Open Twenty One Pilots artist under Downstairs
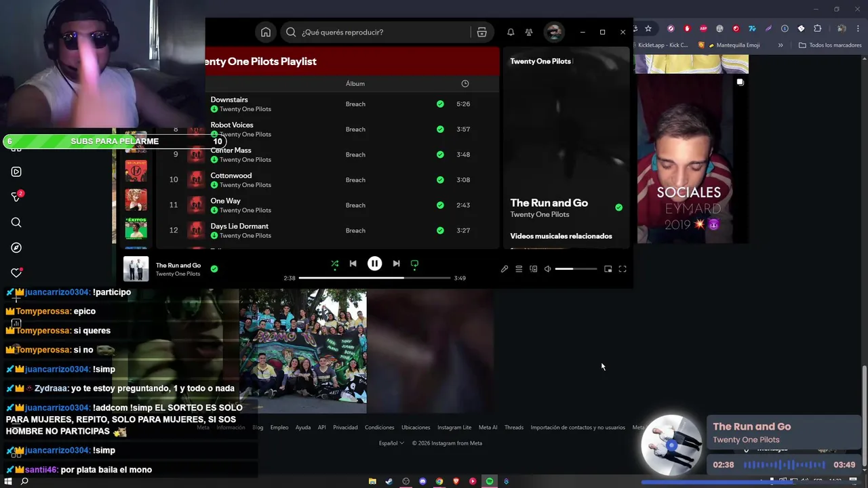 [x=245, y=109]
